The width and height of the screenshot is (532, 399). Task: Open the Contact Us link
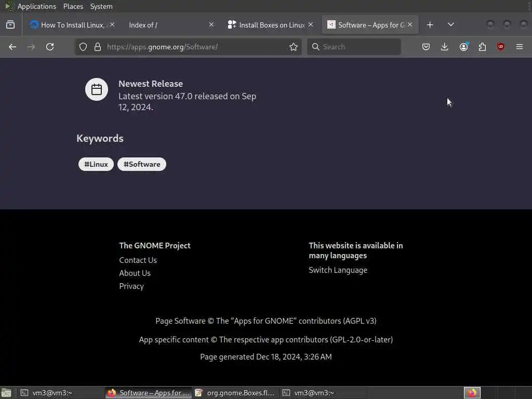tap(138, 260)
